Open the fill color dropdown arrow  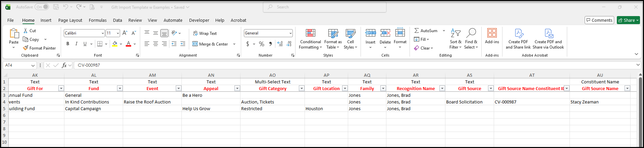(121, 44)
